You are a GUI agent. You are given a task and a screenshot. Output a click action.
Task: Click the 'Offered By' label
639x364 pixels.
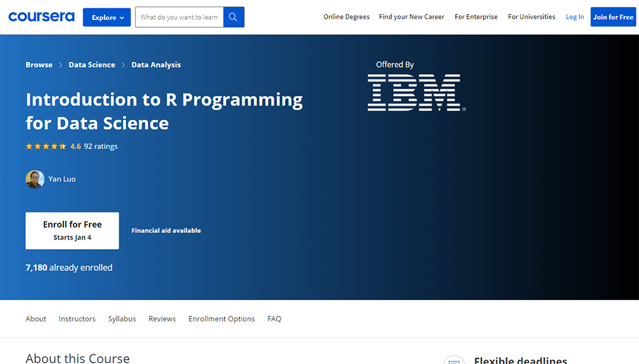(395, 65)
